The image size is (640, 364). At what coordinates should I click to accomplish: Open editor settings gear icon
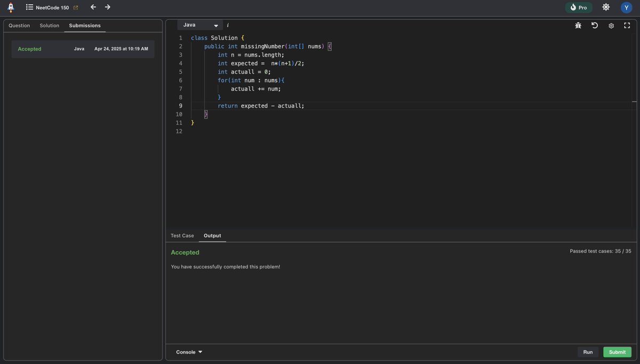point(611,26)
